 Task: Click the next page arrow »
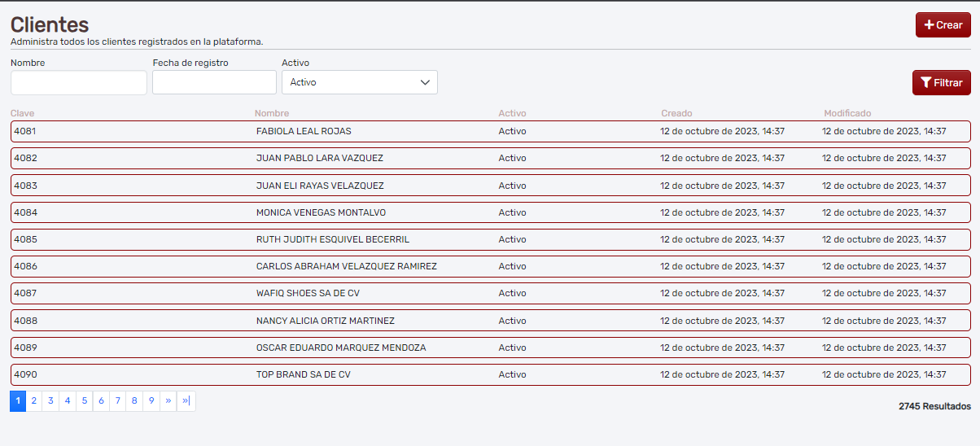[x=168, y=400]
